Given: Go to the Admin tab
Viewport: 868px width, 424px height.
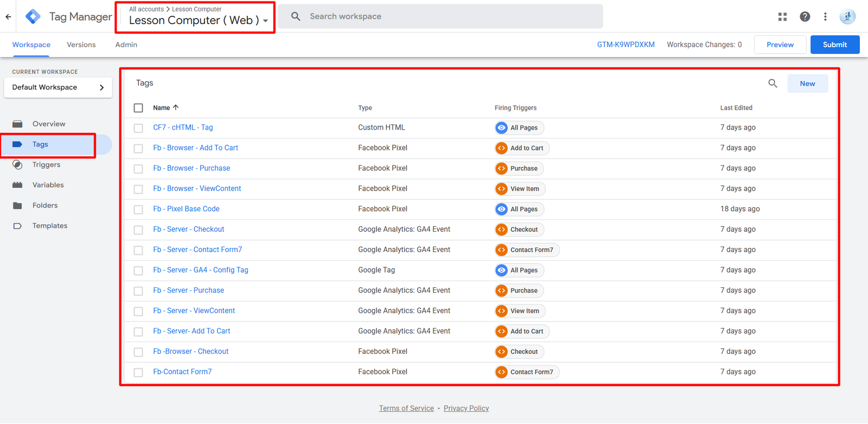Looking at the screenshot, I should tap(126, 45).
